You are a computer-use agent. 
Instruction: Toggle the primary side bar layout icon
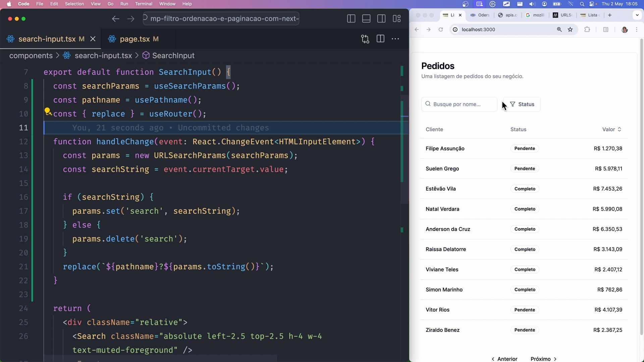351,19
